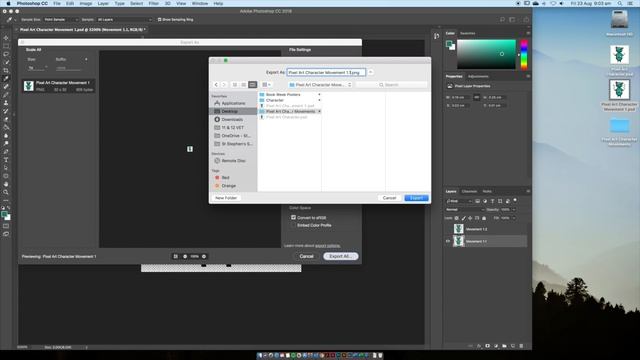Click the add layer mask icon
The width and height of the screenshot is (640, 360).
click(x=487, y=346)
